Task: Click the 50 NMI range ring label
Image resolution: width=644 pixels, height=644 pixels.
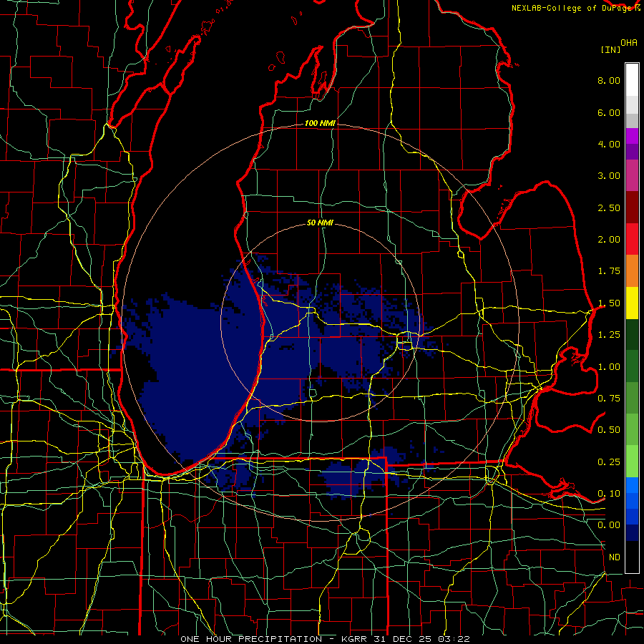Action: [320, 223]
